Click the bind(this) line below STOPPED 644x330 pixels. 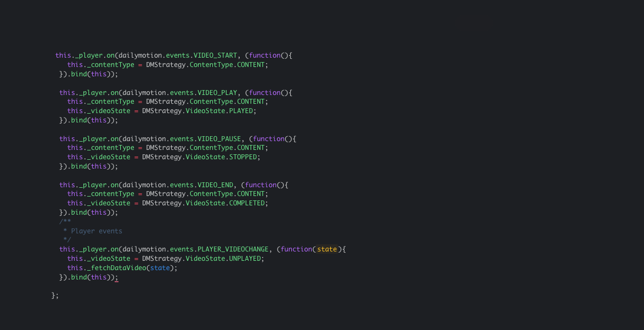point(89,166)
